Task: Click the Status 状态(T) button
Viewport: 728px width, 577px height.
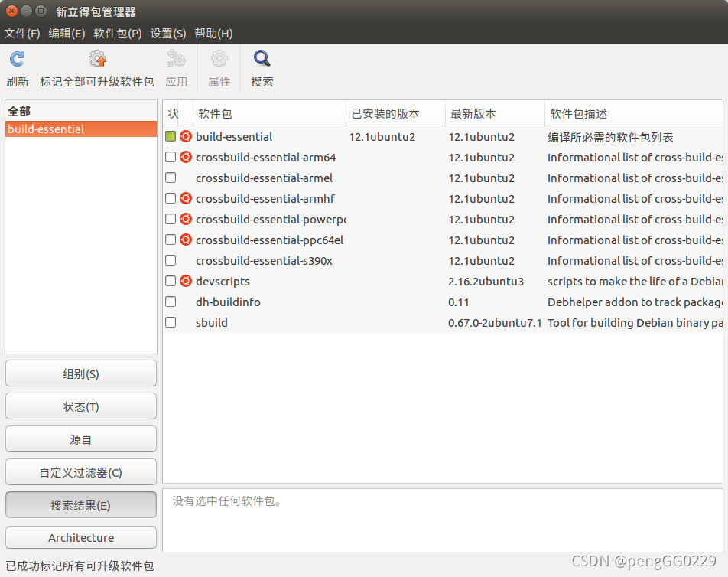Action: (x=81, y=406)
